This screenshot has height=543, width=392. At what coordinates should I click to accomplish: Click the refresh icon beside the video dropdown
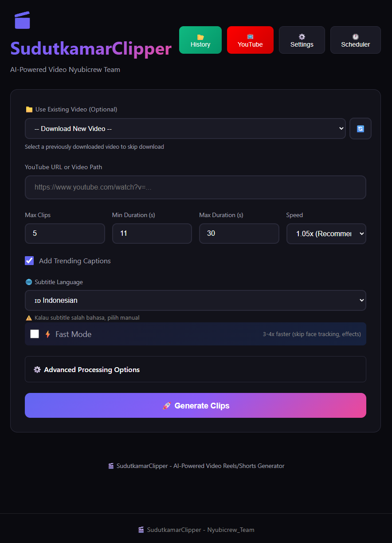click(x=360, y=128)
